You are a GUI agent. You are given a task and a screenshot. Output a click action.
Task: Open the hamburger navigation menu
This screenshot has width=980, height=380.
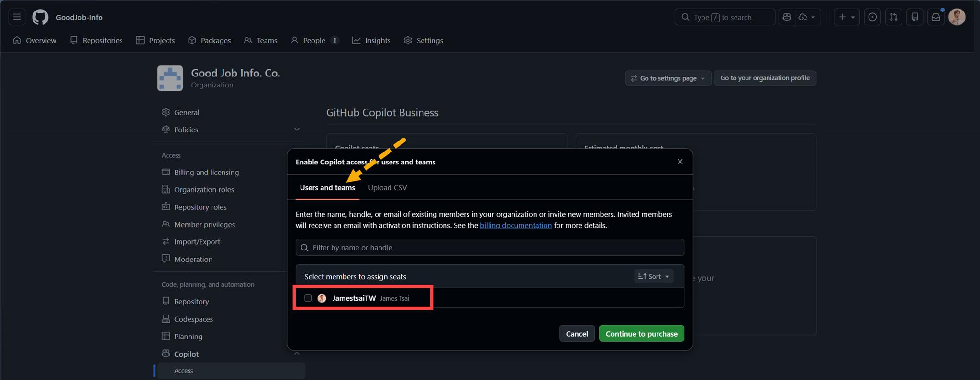coord(17,17)
